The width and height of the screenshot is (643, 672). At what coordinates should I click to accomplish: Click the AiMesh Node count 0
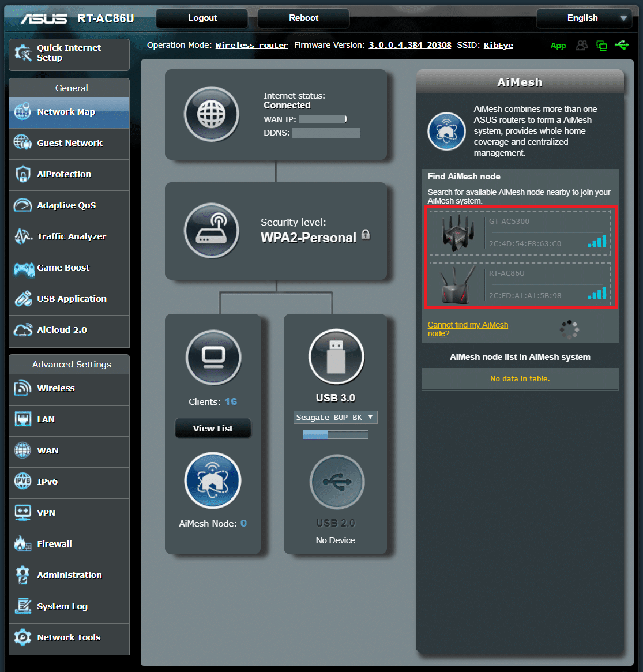click(x=243, y=523)
